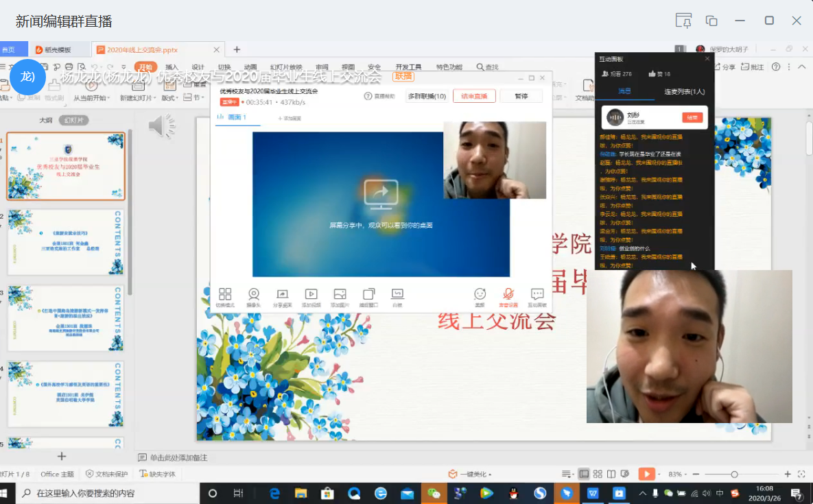The width and height of the screenshot is (813, 504).
Task: Click the 添加图片 add image icon
Action: [340, 294]
